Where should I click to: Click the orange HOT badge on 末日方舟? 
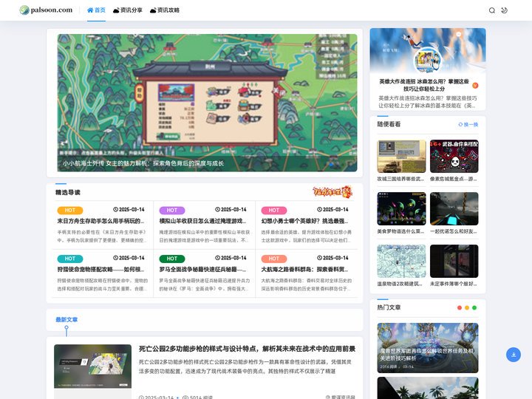[70, 211]
